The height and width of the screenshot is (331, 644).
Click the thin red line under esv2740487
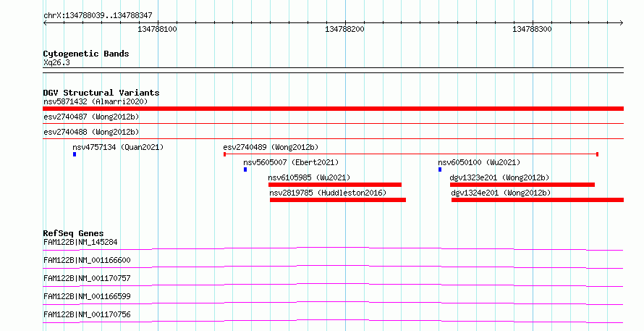[333, 123]
